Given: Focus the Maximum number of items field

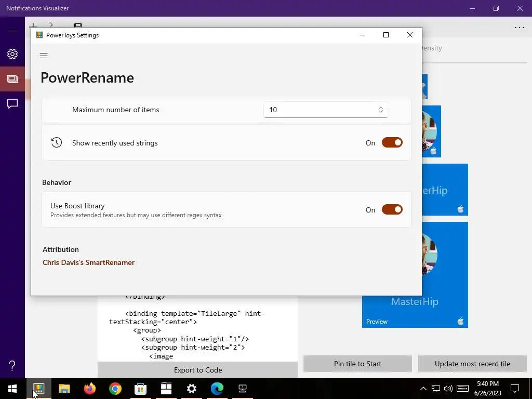Looking at the screenshot, I should [x=325, y=110].
